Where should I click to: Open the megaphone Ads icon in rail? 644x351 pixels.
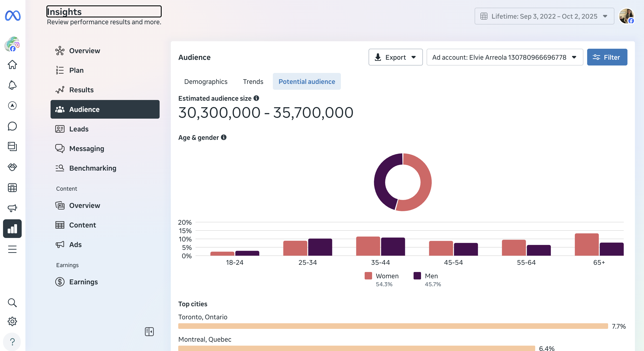(12, 208)
